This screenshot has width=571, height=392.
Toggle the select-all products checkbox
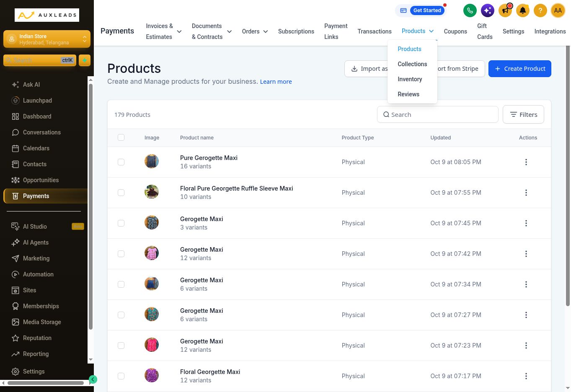point(121,137)
